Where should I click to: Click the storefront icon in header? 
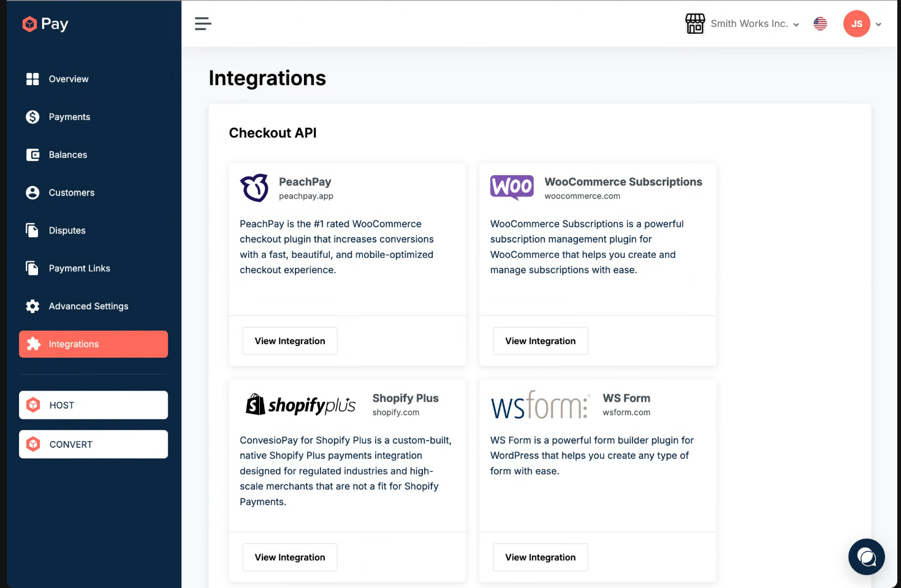(695, 24)
